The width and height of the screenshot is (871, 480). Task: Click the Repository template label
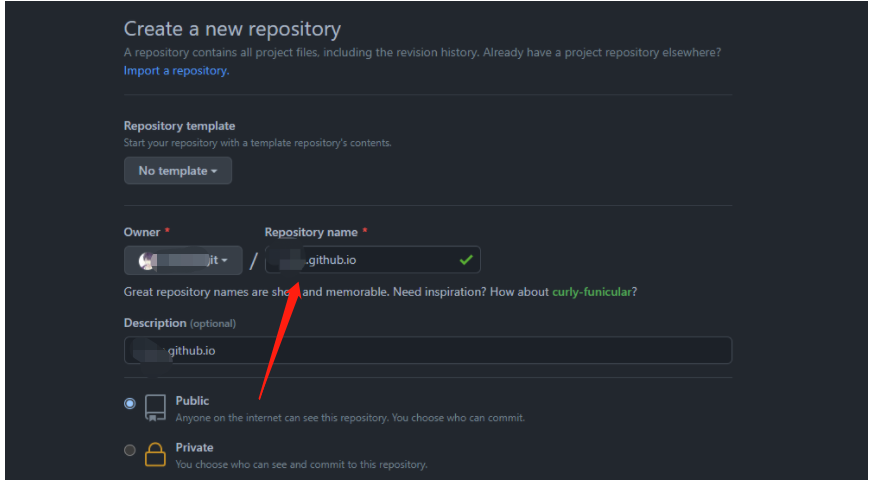179,126
